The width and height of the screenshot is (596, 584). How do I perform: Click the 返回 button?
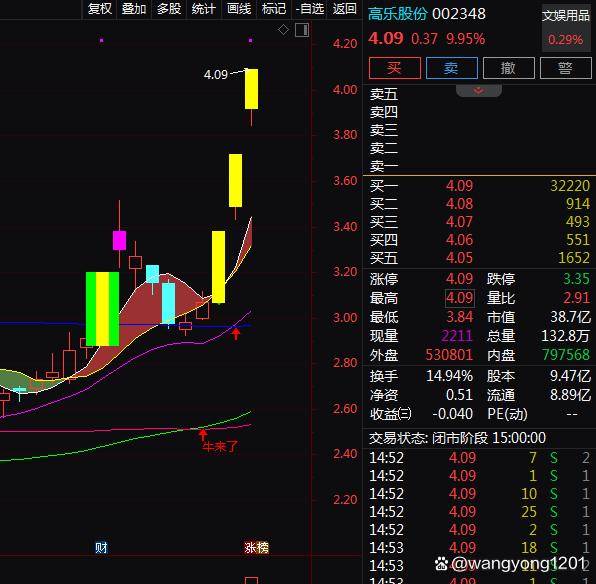[x=344, y=8]
